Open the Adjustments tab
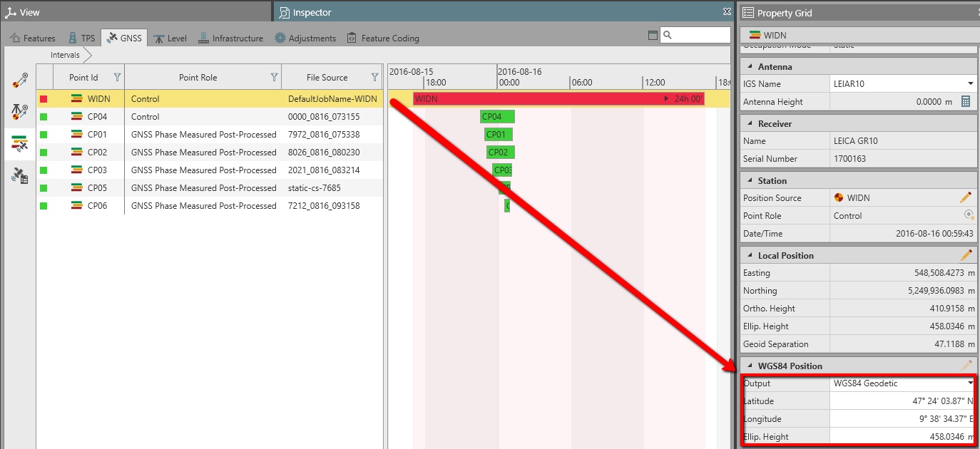Viewport: 980px width, 449px height. coord(305,38)
